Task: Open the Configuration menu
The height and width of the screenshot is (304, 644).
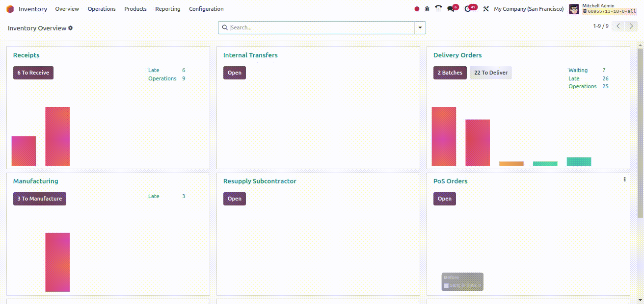Action: coord(206,9)
